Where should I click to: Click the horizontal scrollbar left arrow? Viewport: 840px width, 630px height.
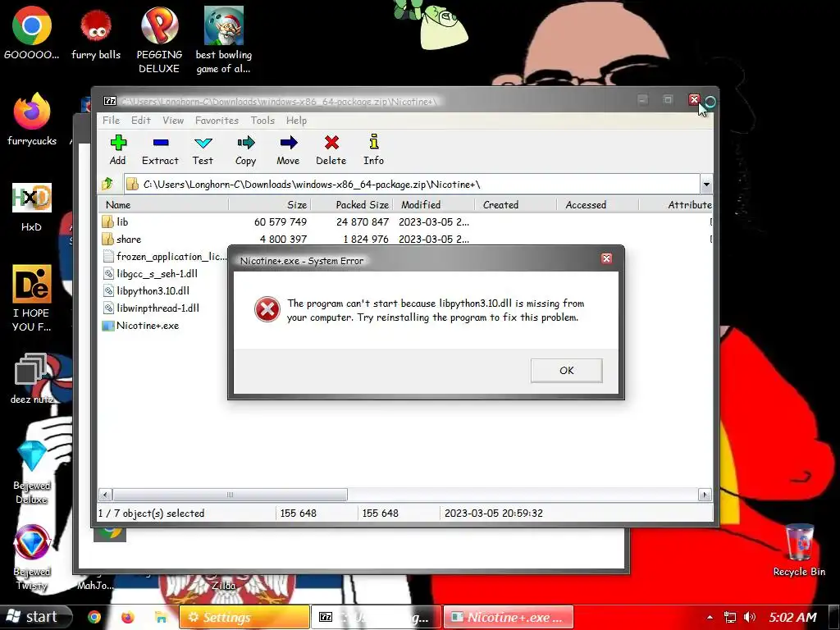(x=106, y=495)
